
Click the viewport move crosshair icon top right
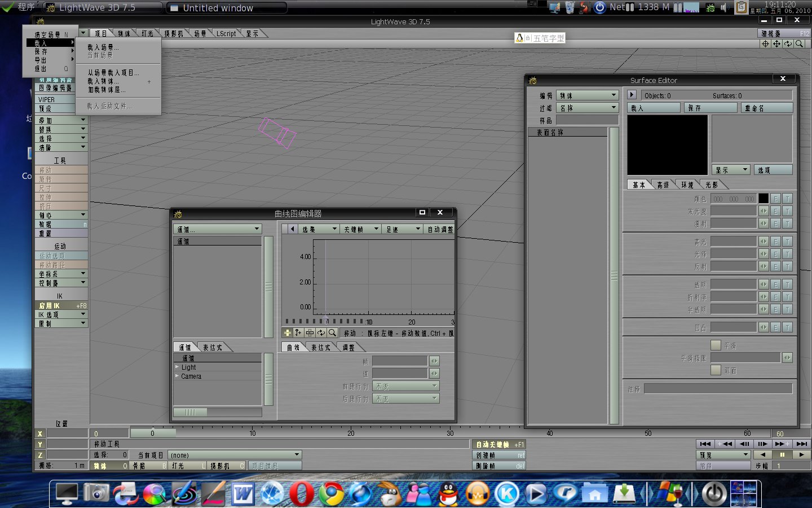765,43
